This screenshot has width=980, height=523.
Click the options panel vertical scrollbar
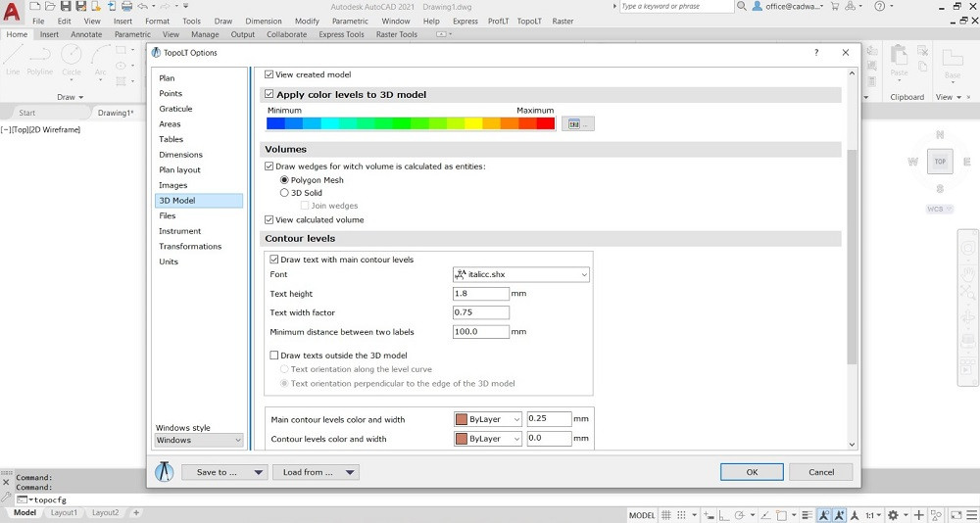852,259
